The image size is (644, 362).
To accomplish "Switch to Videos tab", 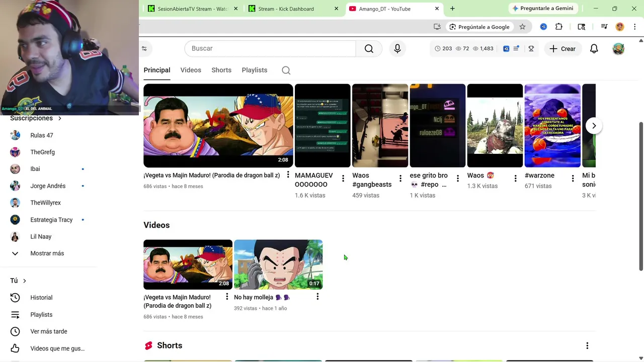I will (191, 70).
